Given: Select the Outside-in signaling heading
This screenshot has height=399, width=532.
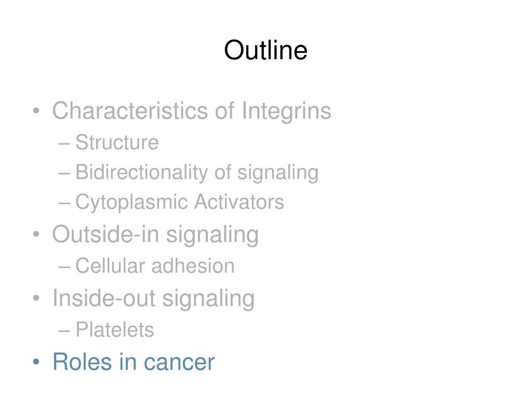Looking at the screenshot, I should pos(155,235).
